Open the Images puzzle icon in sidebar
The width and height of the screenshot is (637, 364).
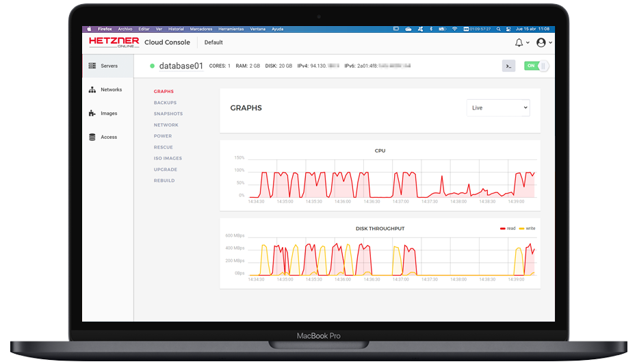point(92,114)
